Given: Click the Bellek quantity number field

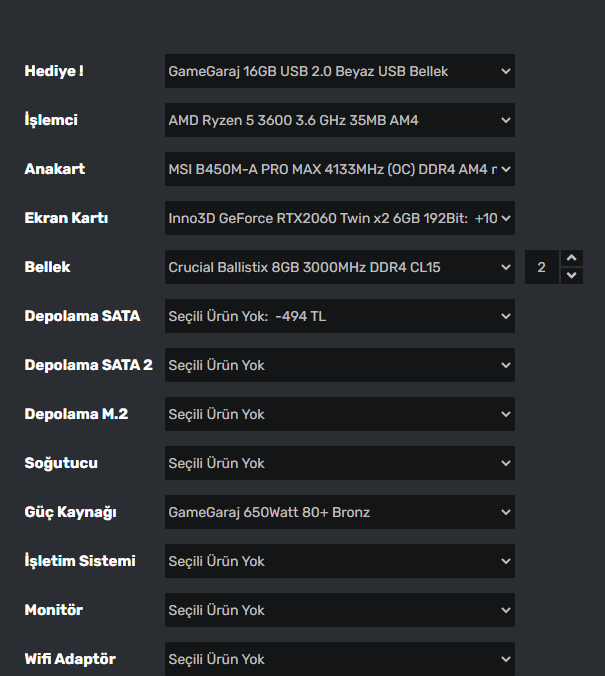Looking at the screenshot, I should [x=541, y=267].
